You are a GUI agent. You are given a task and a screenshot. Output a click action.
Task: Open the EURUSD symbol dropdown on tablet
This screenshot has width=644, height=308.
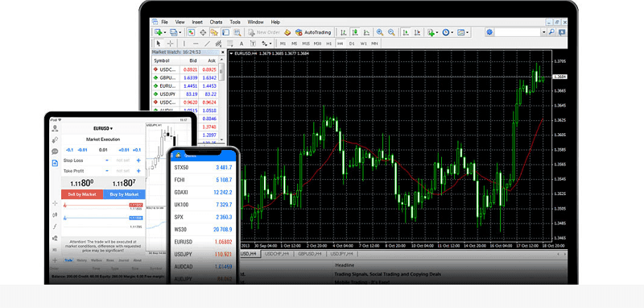tap(103, 128)
